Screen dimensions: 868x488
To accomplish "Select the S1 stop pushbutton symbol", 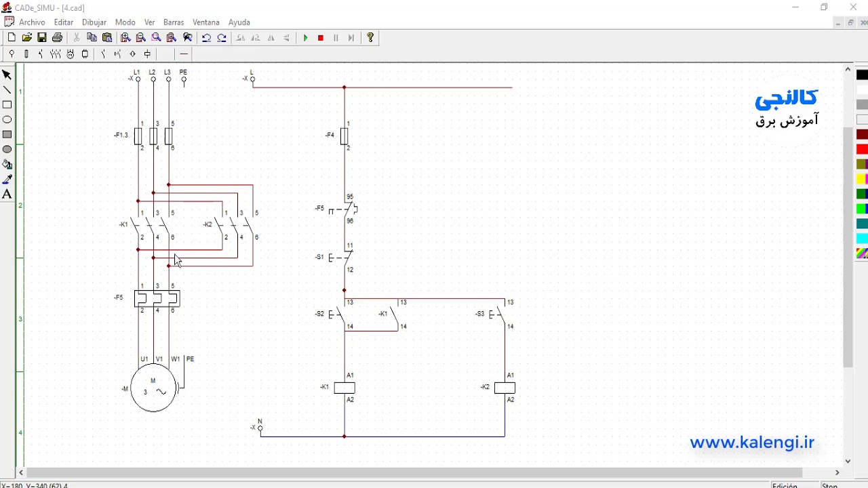I will (x=341, y=258).
